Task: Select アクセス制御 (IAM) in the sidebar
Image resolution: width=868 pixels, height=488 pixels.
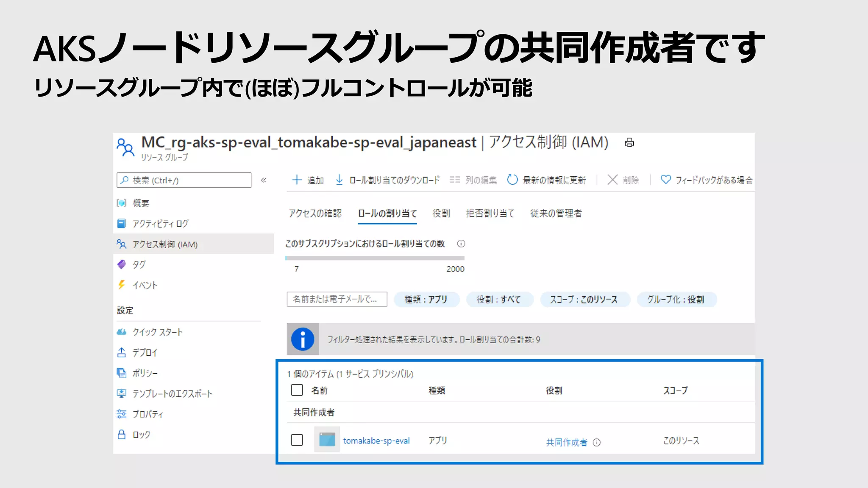Action: click(193, 244)
